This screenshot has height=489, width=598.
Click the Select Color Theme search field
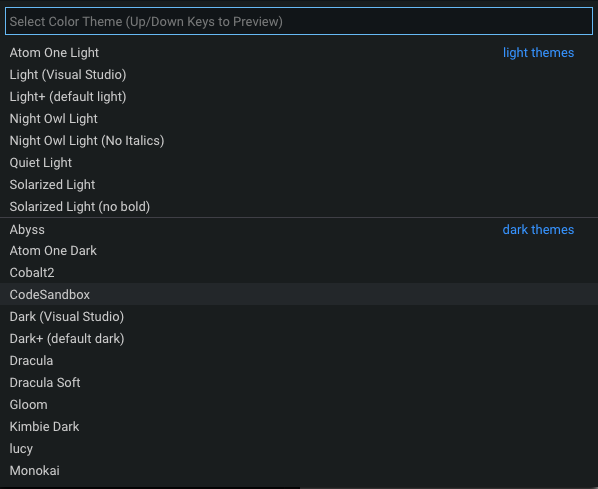click(x=299, y=21)
